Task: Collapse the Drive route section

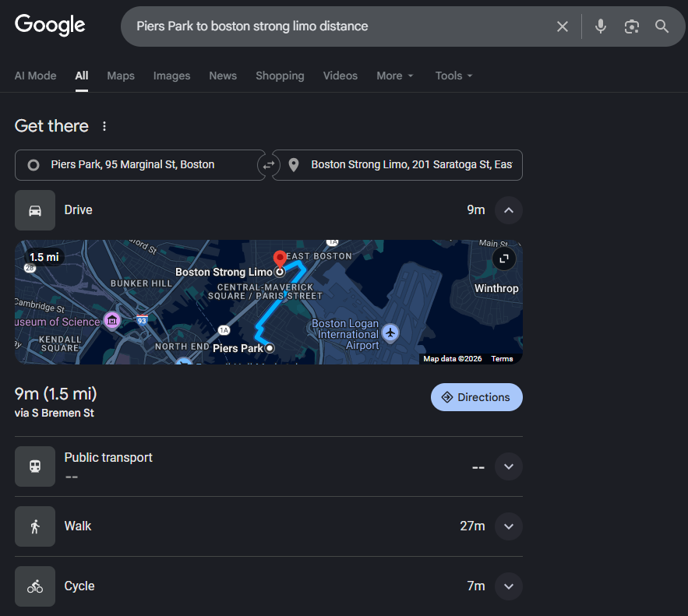Action: click(x=508, y=210)
